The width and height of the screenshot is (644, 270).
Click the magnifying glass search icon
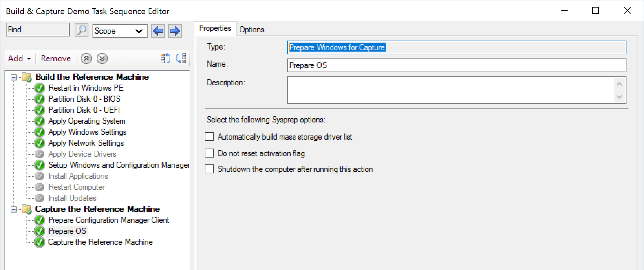[x=82, y=31]
